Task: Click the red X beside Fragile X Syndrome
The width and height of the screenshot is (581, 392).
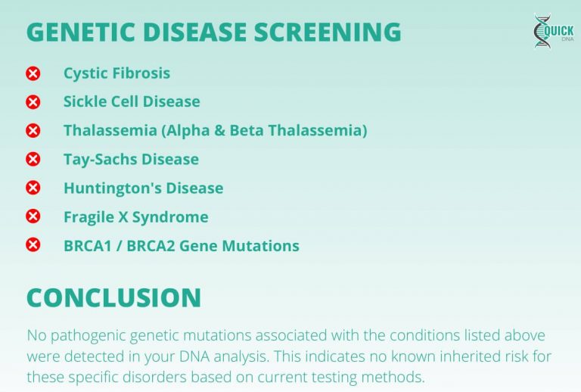Action: click(33, 216)
